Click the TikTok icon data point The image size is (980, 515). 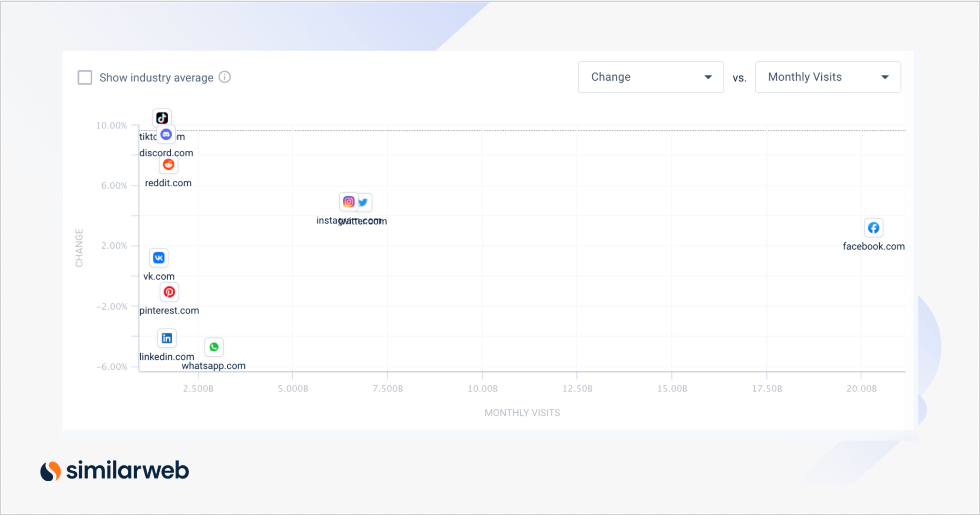(162, 118)
